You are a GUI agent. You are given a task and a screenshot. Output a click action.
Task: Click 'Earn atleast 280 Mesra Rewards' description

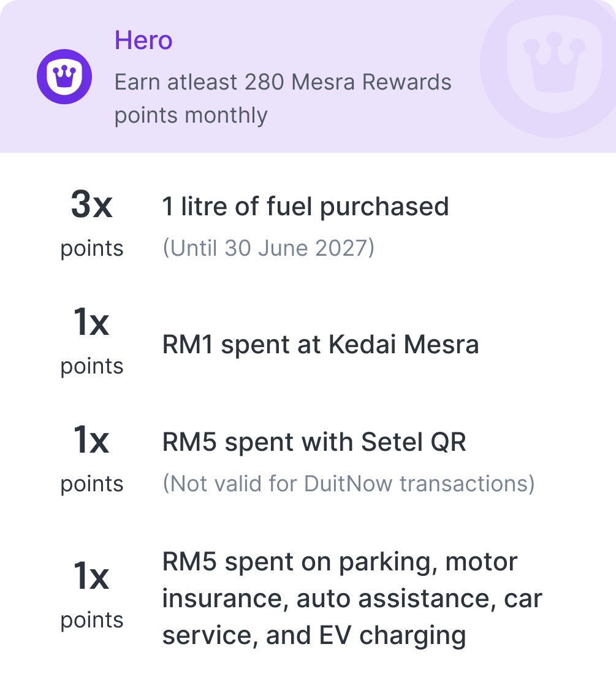283,82
